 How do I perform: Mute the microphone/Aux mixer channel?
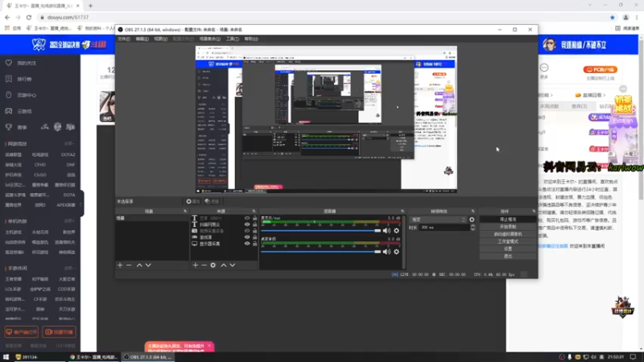pyautogui.click(x=386, y=231)
